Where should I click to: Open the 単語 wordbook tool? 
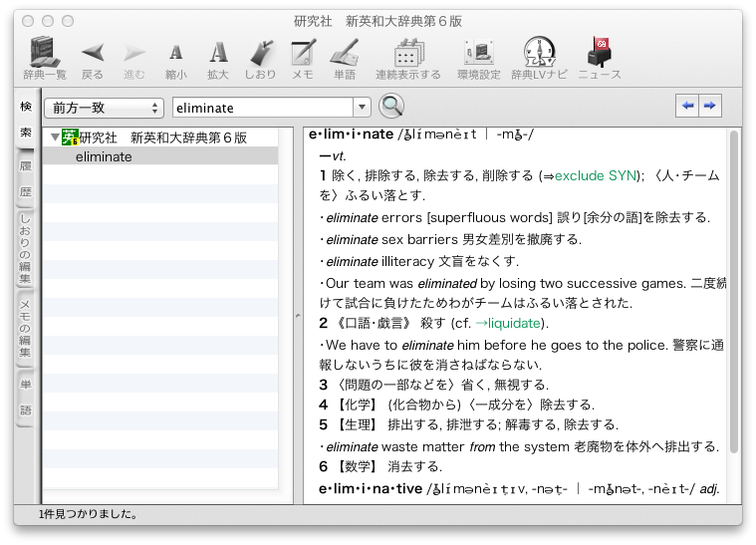coord(345,59)
